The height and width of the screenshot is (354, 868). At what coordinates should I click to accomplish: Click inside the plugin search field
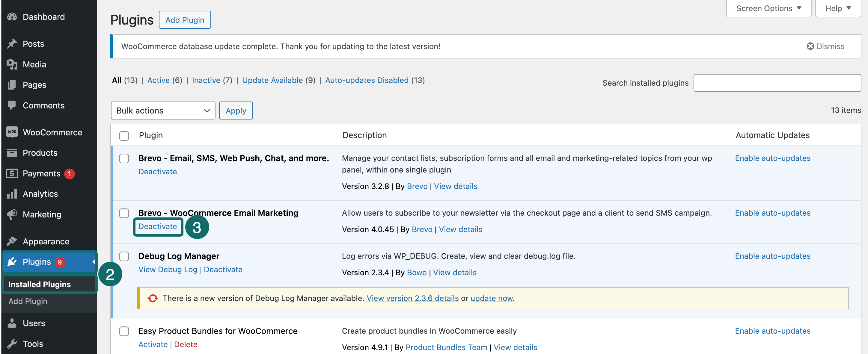[x=777, y=83]
